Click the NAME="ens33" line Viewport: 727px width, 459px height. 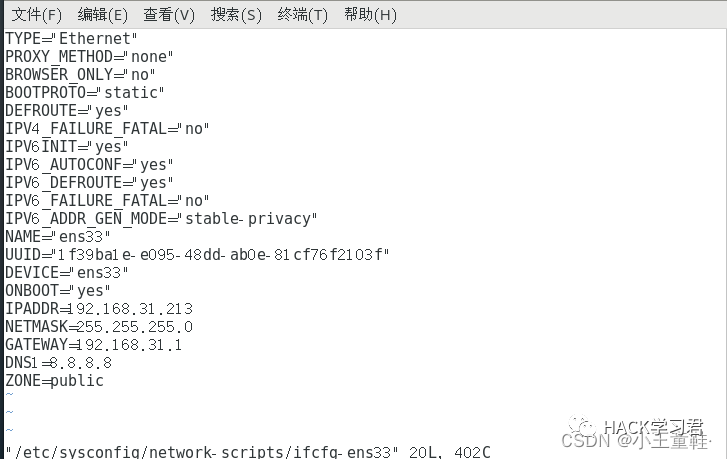coord(57,236)
